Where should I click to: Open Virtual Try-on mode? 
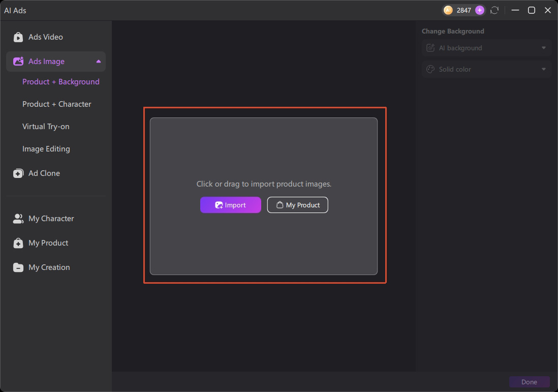click(46, 127)
